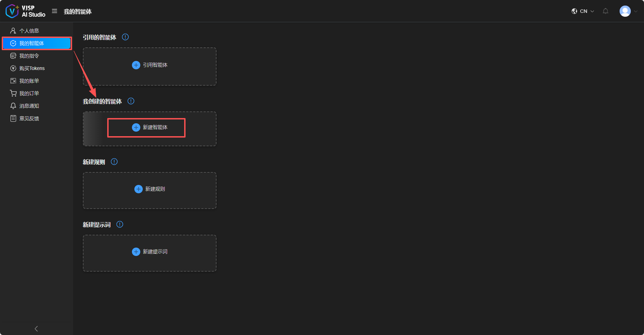Click the 新建提示词 button

tap(150, 252)
